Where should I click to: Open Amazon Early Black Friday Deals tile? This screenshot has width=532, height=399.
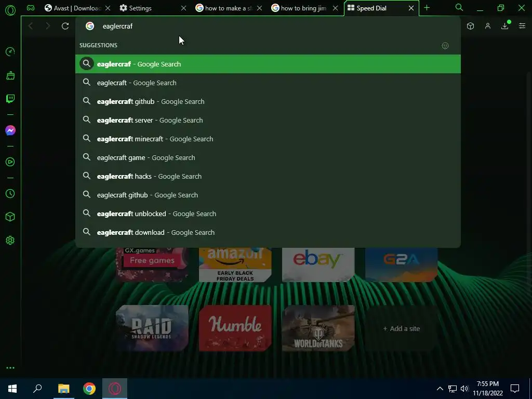pyautogui.click(x=235, y=264)
